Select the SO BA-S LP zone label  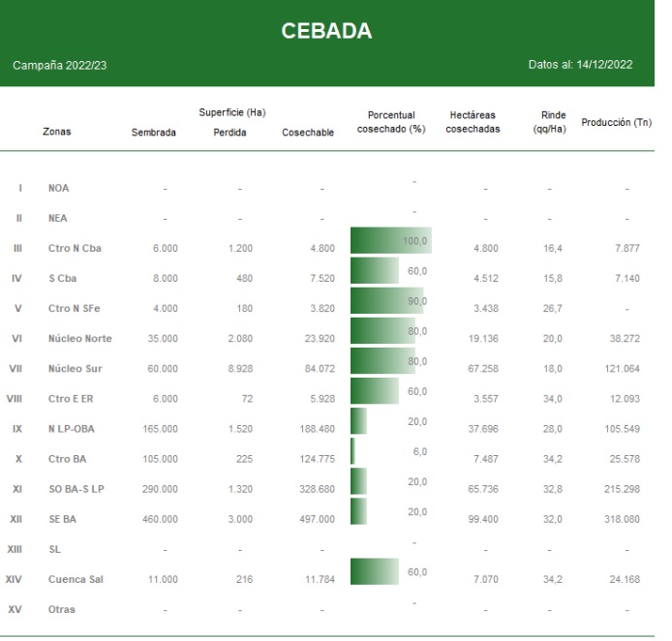(x=76, y=489)
